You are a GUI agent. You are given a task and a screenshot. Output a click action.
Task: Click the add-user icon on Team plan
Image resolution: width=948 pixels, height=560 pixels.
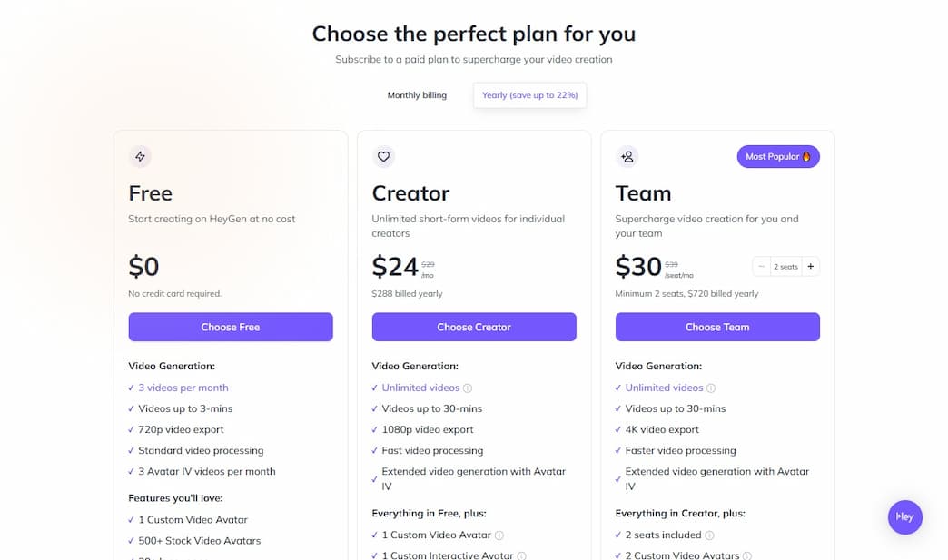(x=627, y=156)
